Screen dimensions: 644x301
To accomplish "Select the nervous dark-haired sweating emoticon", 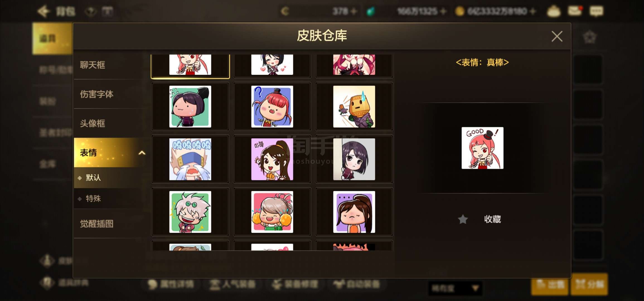I will click(x=190, y=106).
